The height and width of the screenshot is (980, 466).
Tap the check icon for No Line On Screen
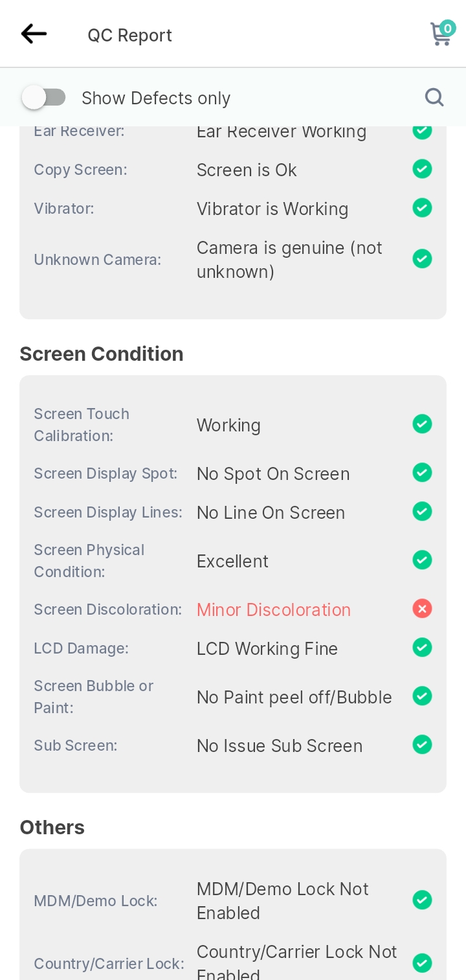click(422, 512)
